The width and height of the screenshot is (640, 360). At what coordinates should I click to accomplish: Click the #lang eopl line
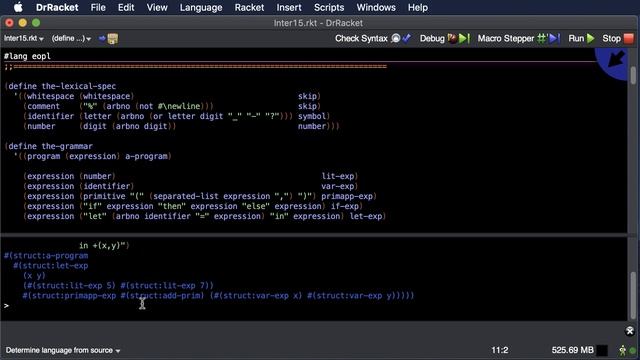click(27, 56)
